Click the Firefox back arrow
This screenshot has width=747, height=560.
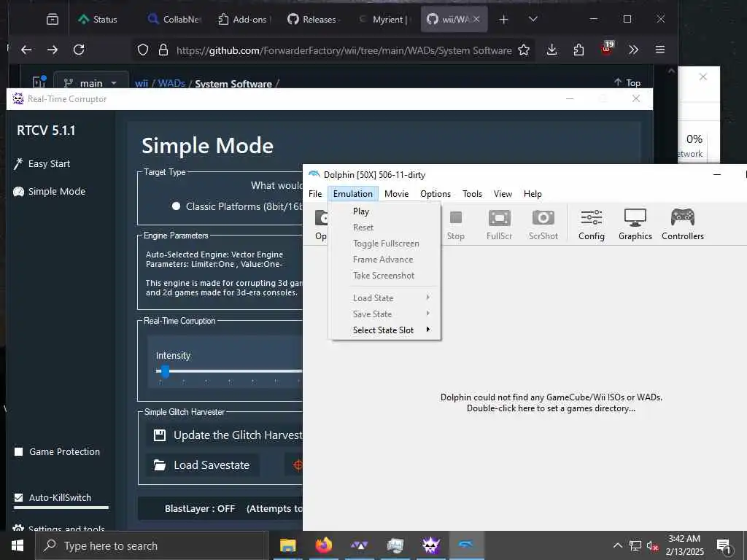coord(26,50)
